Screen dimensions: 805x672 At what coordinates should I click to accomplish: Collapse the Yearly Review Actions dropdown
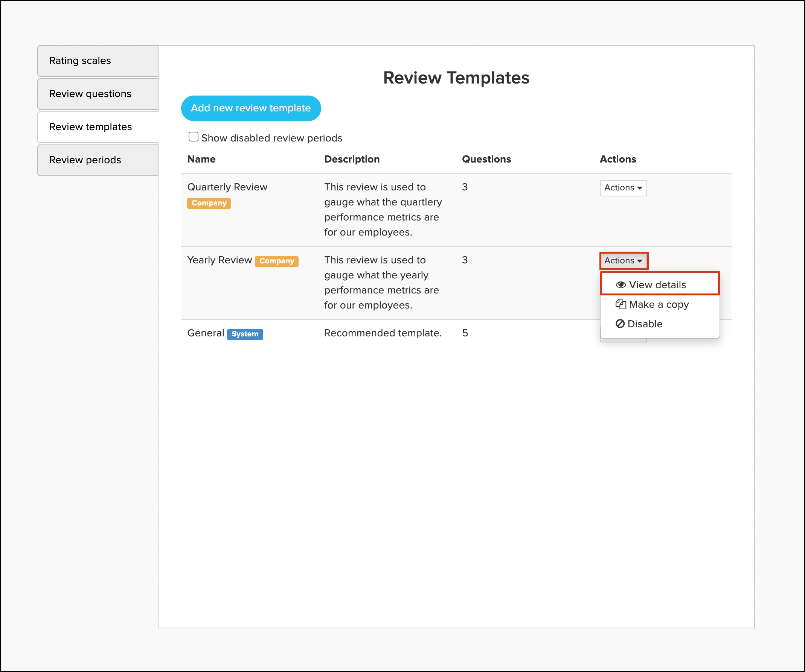pos(623,260)
